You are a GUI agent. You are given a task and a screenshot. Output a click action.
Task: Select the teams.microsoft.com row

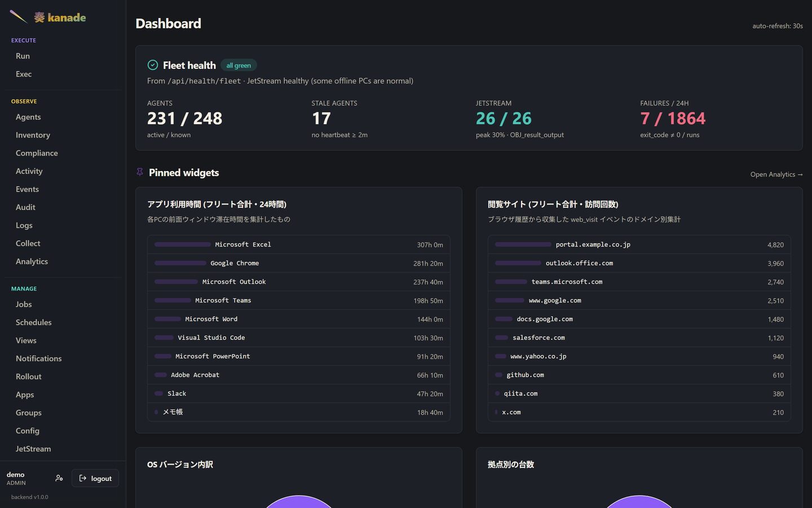coord(639,282)
